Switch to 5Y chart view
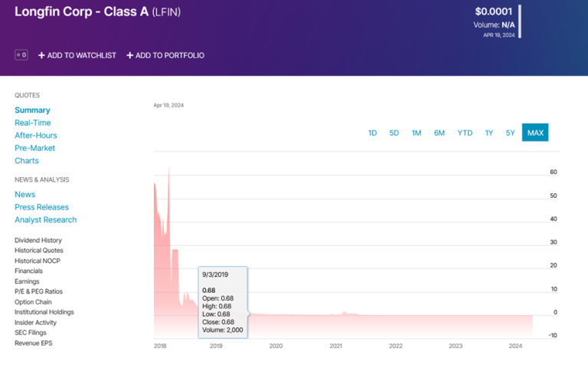588x368 pixels. coord(511,133)
